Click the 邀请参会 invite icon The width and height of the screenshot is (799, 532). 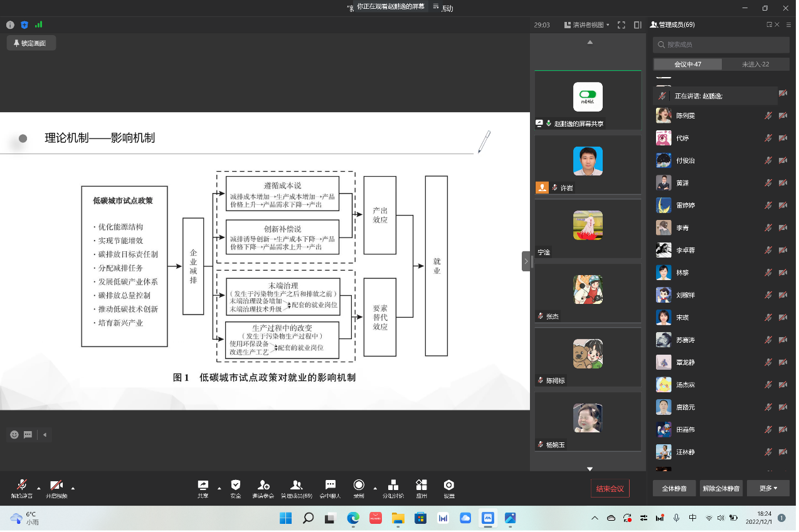click(x=263, y=486)
